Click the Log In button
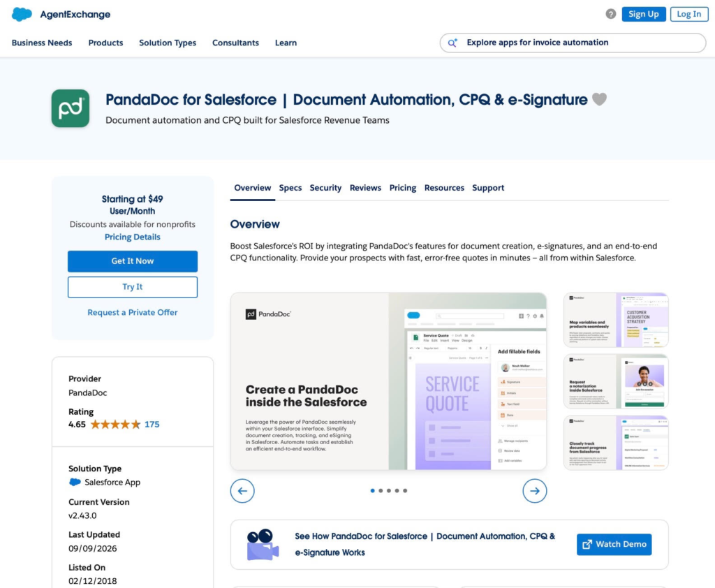This screenshot has width=715, height=588. pos(689,14)
